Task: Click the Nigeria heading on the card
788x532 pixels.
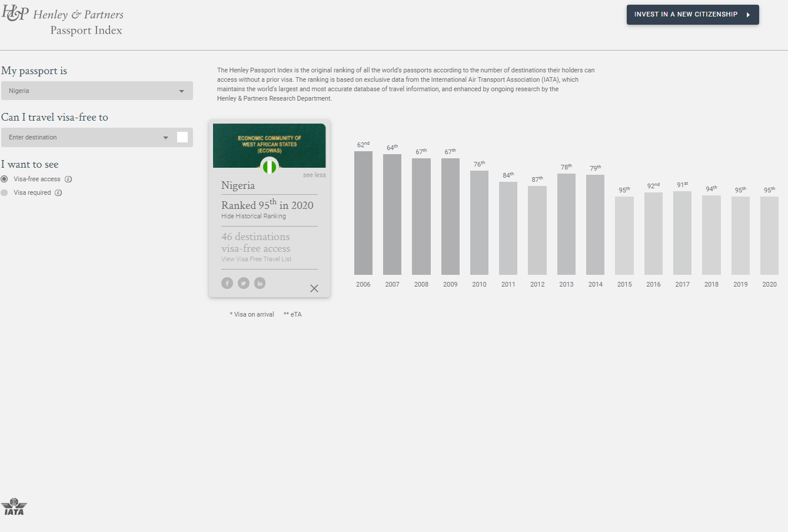Action: 238,185
